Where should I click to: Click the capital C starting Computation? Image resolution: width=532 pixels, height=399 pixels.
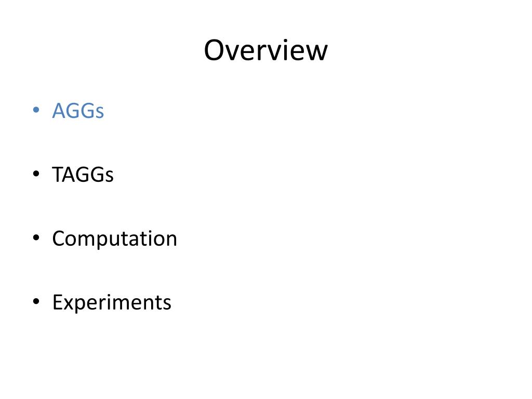coord(59,238)
